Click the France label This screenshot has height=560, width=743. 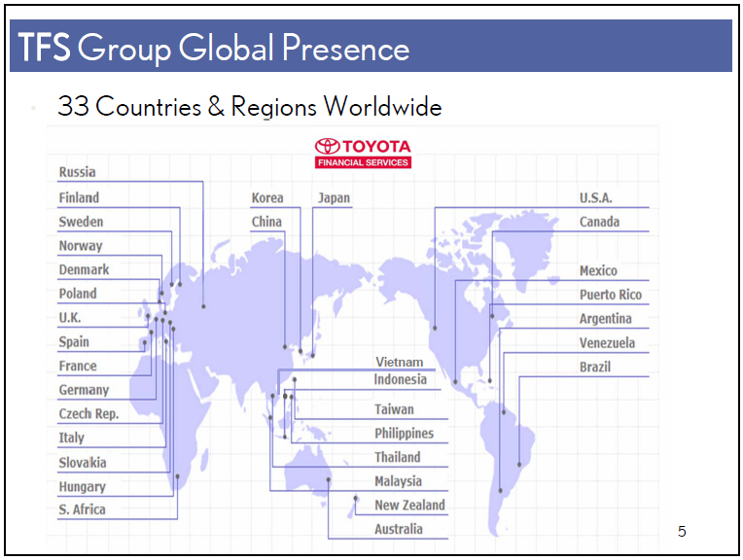[78, 366]
